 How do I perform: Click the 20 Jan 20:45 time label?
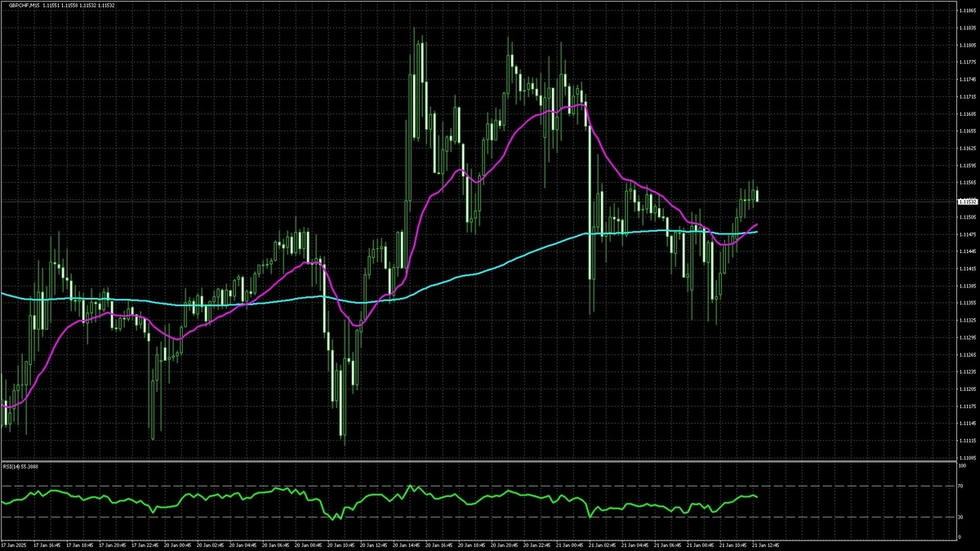[506, 544]
